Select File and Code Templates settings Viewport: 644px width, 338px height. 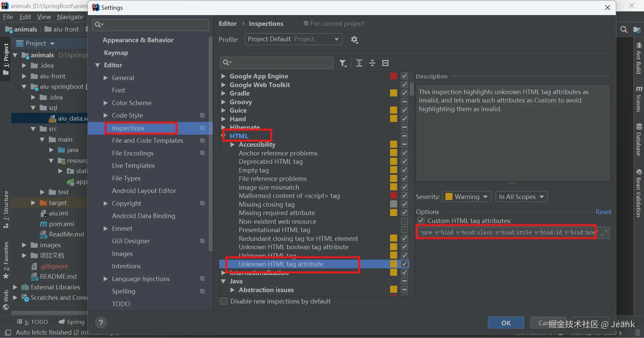coord(148,140)
